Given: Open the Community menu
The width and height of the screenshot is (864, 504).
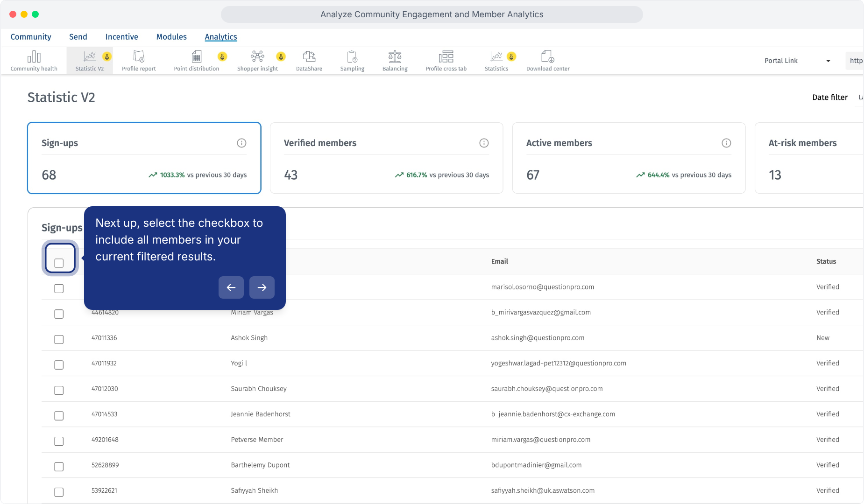Looking at the screenshot, I should coord(31,37).
